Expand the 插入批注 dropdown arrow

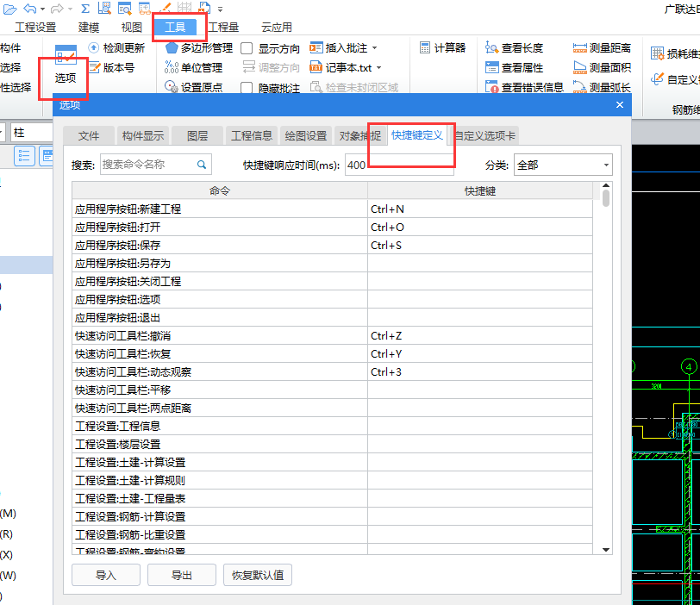pos(374,47)
